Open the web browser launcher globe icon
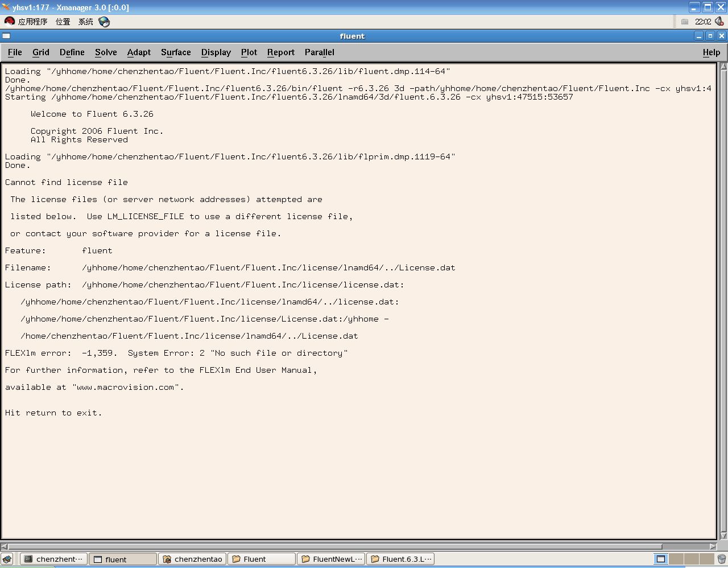 [104, 22]
